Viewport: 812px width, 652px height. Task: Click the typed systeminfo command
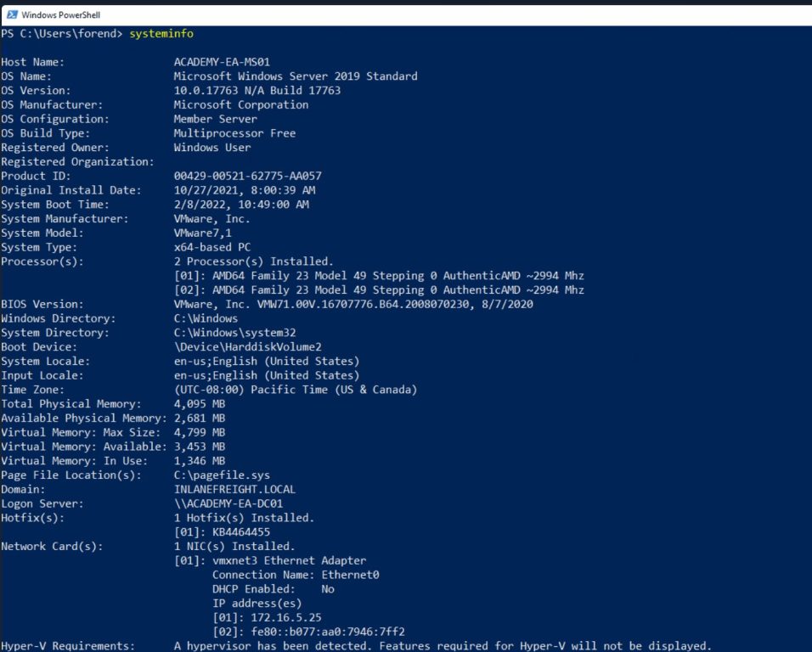[x=161, y=34]
